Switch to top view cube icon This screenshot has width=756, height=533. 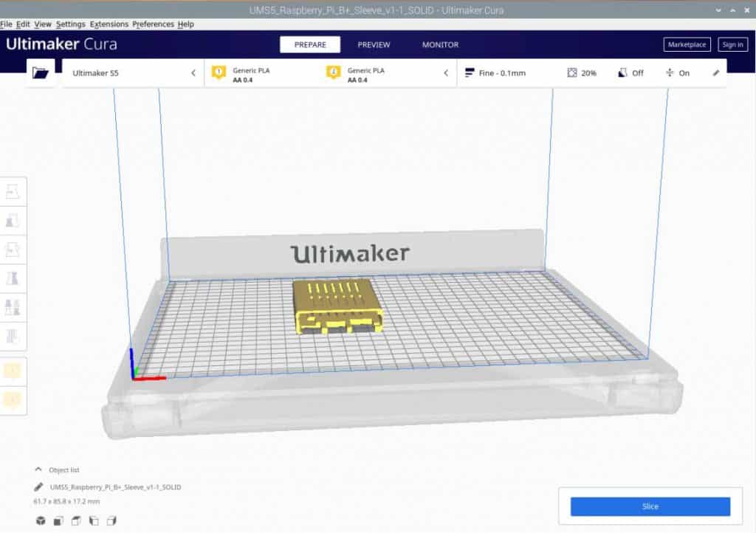[76, 520]
